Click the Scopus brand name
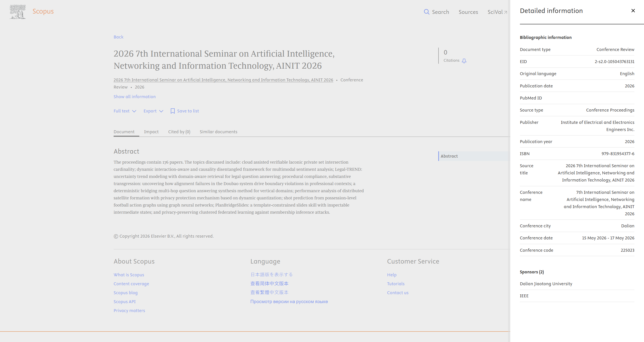 (43, 11)
